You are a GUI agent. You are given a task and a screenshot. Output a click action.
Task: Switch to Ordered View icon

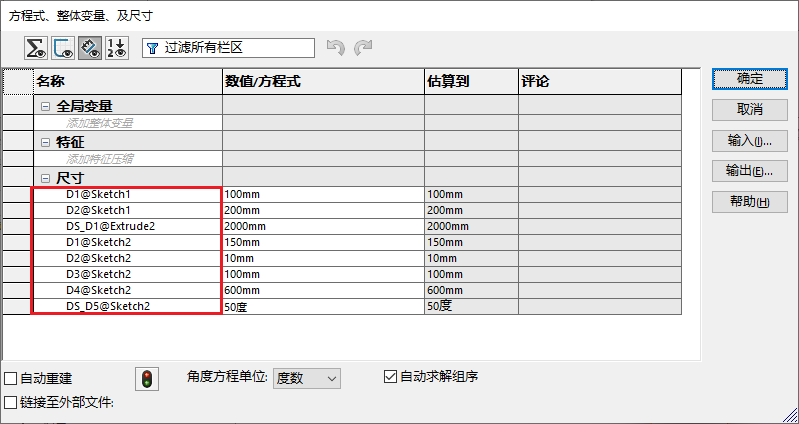pos(117,48)
